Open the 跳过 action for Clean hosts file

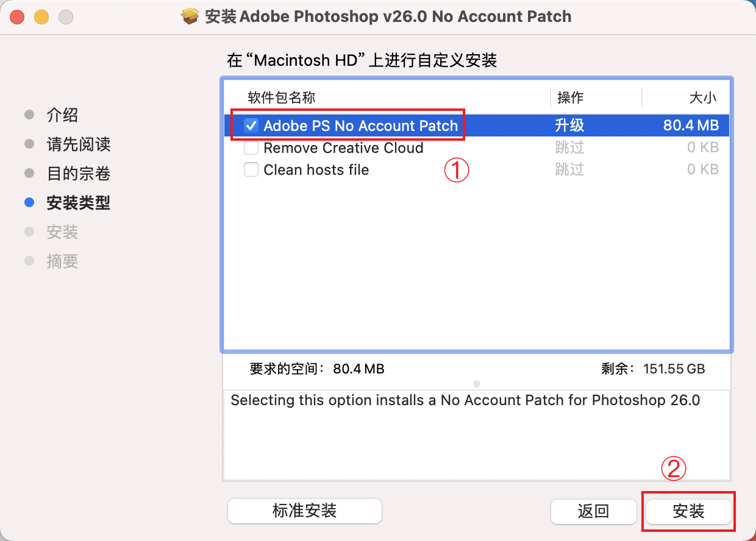(x=569, y=170)
